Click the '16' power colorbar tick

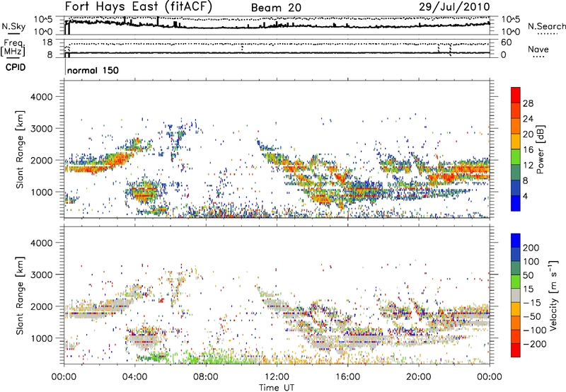click(x=528, y=150)
